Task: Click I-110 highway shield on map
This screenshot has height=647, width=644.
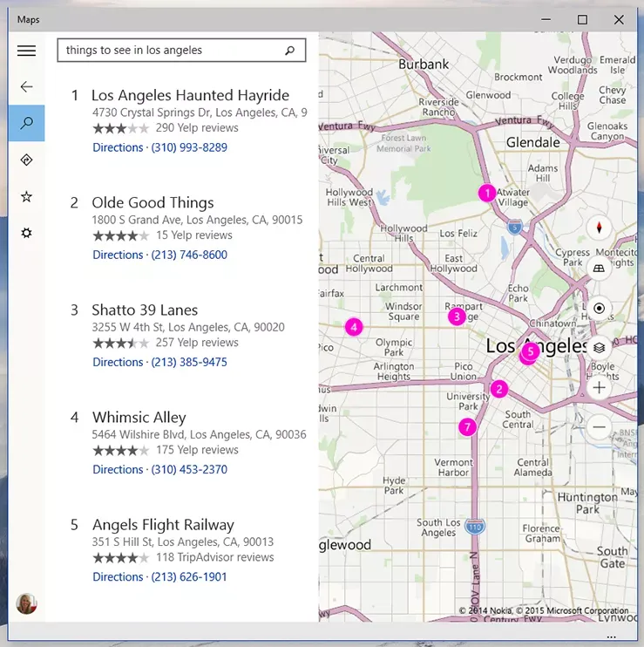Action: point(475,527)
